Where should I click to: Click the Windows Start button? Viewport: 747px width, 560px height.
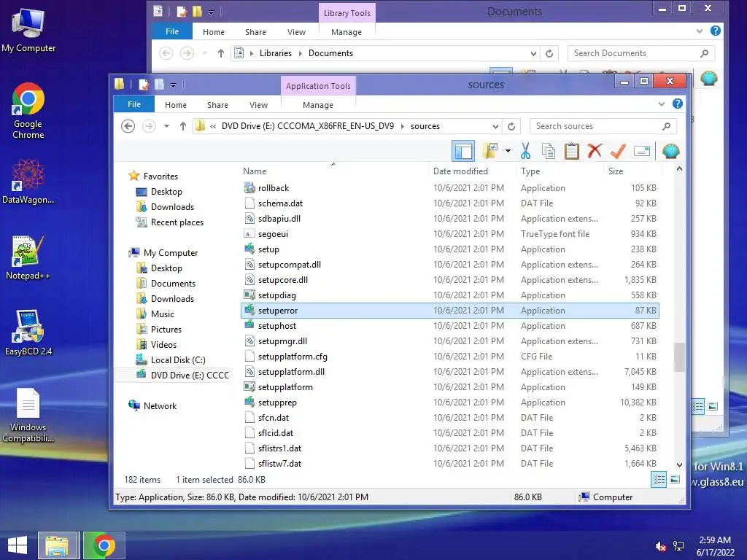point(18,545)
